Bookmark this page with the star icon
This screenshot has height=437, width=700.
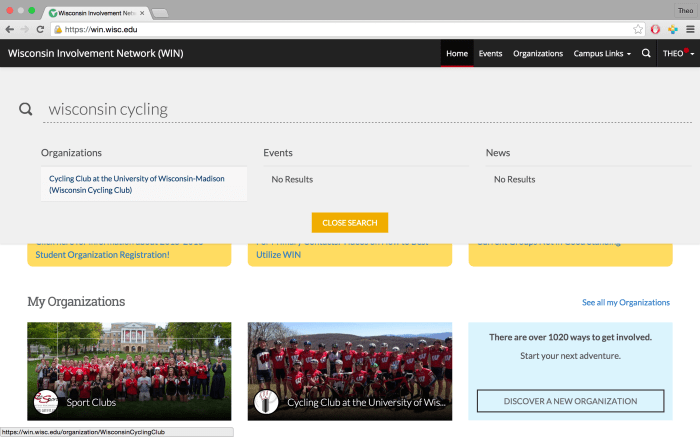click(x=638, y=30)
